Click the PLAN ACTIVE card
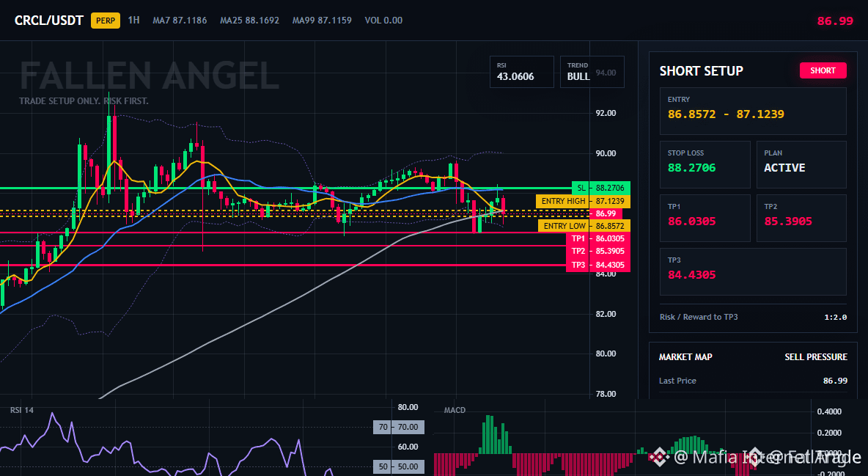The height and width of the screenshot is (476, 868). pos(801,164)
